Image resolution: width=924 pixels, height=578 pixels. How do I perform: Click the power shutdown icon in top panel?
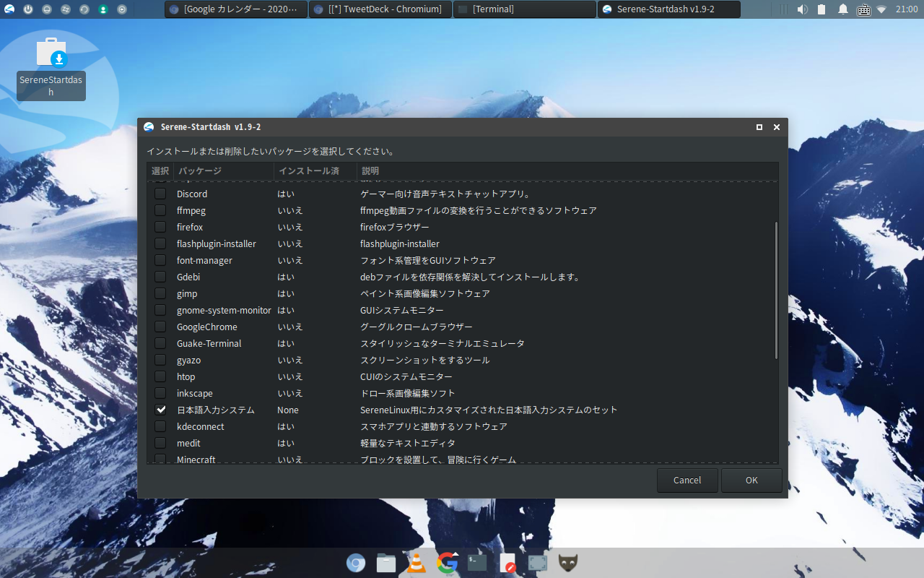(x=28, y=9)
